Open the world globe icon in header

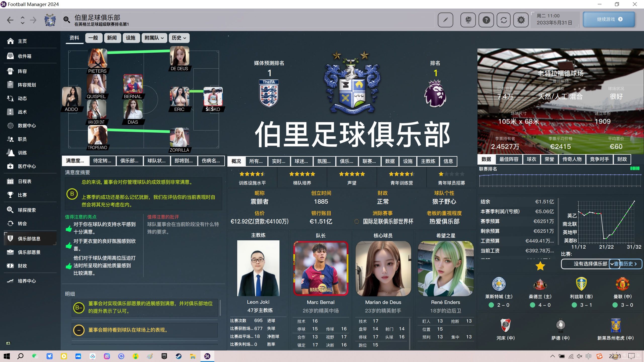pyautogui.click(x=468, y=20)
